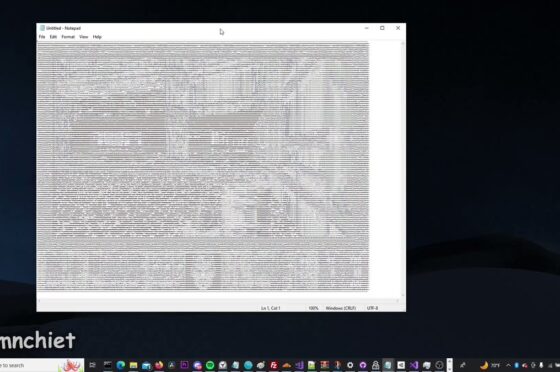This screenshot has width=560, height=372.
Task: Open the File menu in Notepad
Action: 42,37
